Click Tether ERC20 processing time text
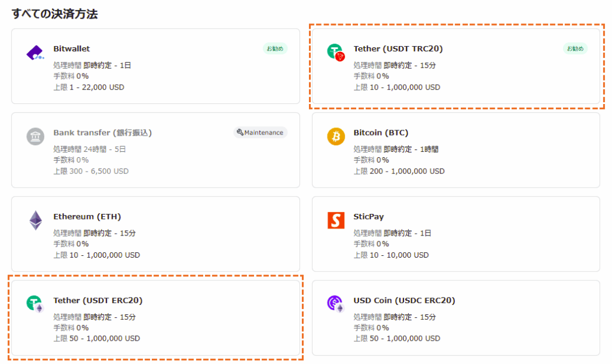This screenshot has width=612, height=364. (94, 317)
